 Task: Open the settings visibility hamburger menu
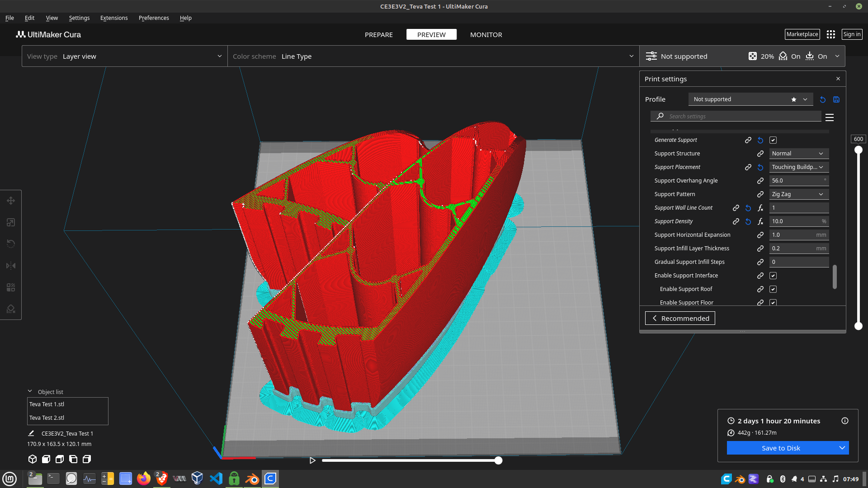click(x=830, y=117)
